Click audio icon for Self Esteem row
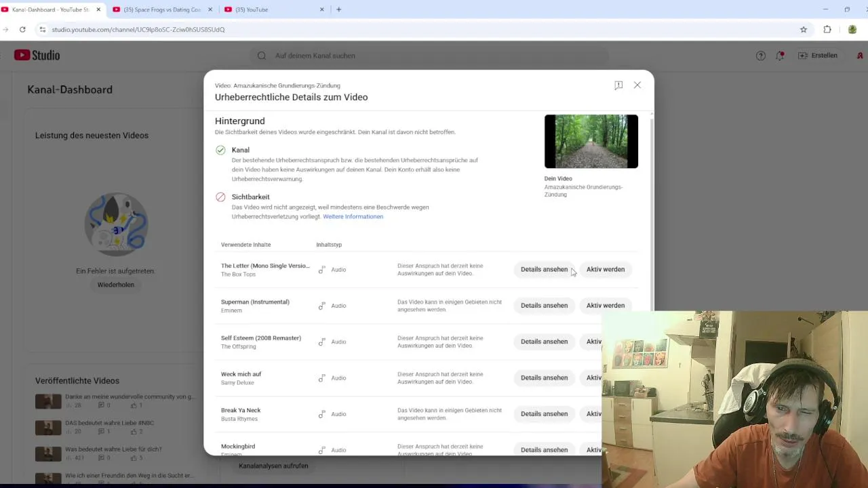 (x=322, y=342)
